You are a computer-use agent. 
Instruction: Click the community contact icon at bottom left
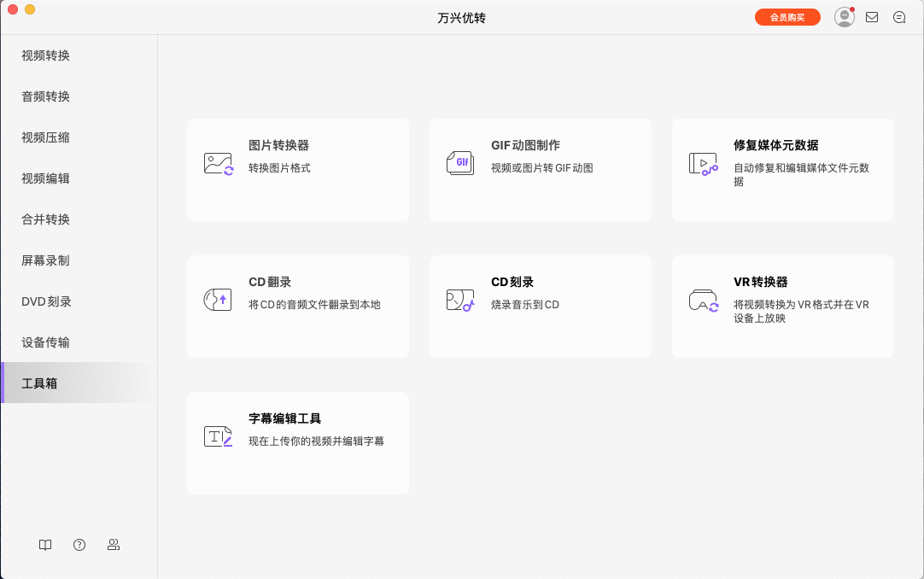pos(113,545)
